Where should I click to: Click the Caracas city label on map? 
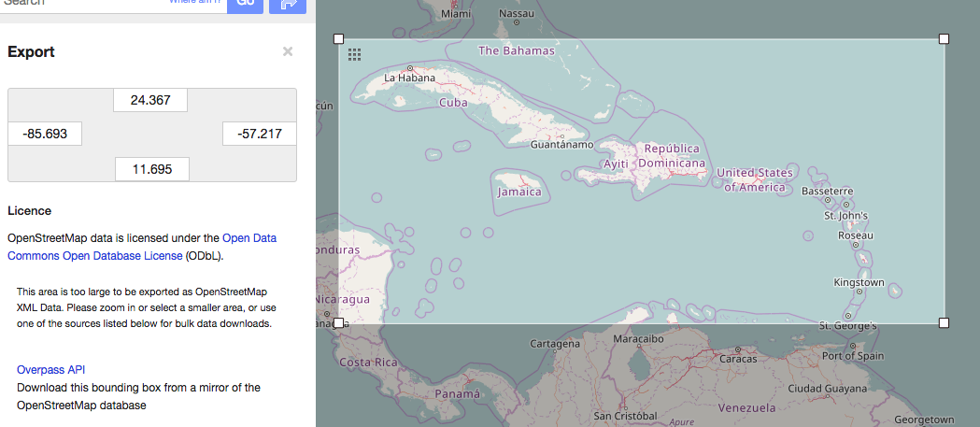738,358
